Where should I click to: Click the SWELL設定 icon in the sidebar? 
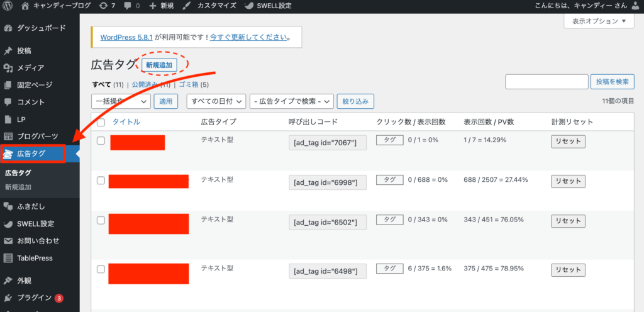pyautogui.click(x=8, y=224)
